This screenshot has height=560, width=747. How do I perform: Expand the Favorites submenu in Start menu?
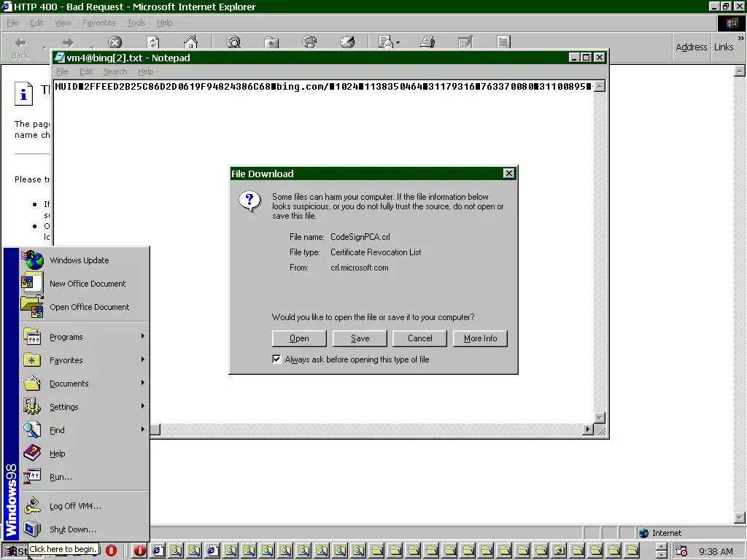pos(84,360)
